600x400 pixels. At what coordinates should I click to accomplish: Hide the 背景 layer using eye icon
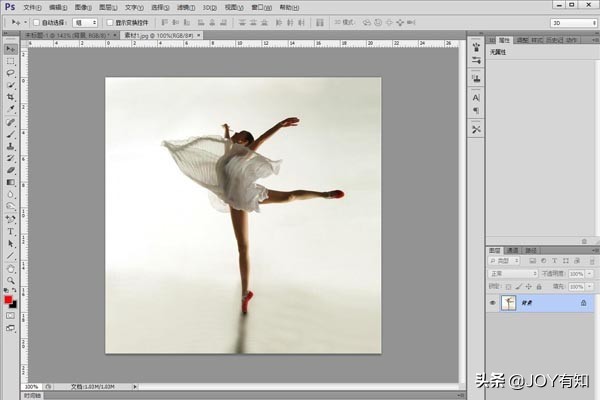click(x=492, y=302)
